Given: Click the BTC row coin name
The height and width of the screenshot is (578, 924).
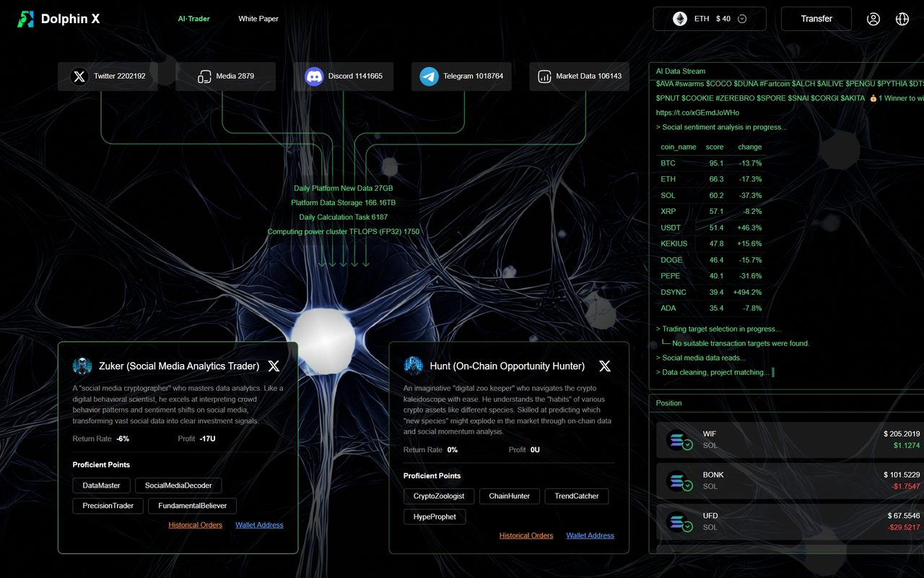Looking at the screenshot, I should pyautogui.click(x=668, y=163).
